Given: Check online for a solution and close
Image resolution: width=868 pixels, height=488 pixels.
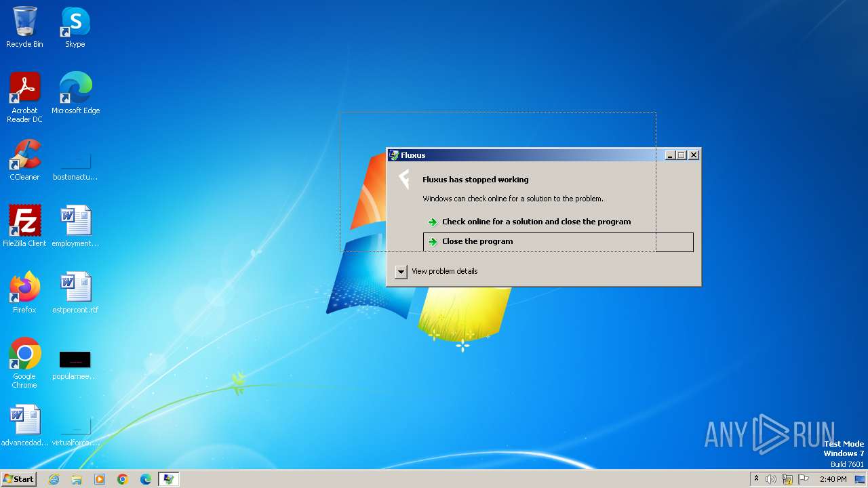Looking at the screenshot, I should click(558, 222).
